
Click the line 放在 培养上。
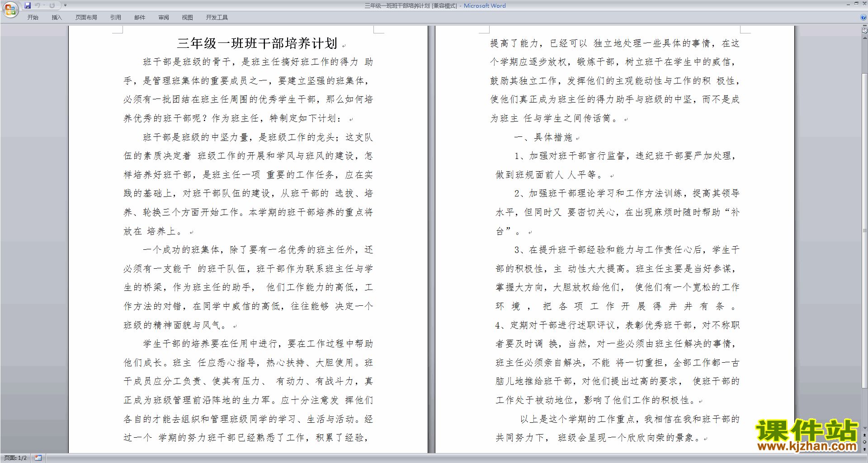pyautogui.click(x=153, y=231)
